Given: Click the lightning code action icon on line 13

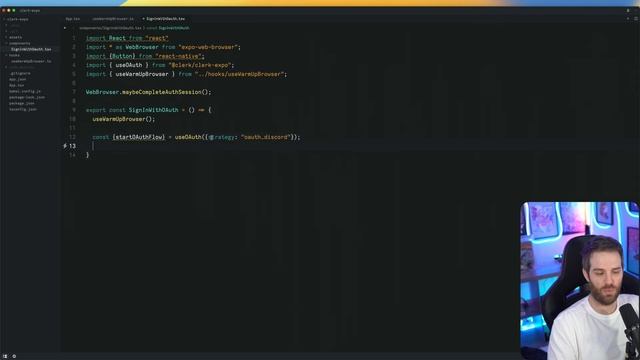Looking at the screenshot, I should point(65,146).
